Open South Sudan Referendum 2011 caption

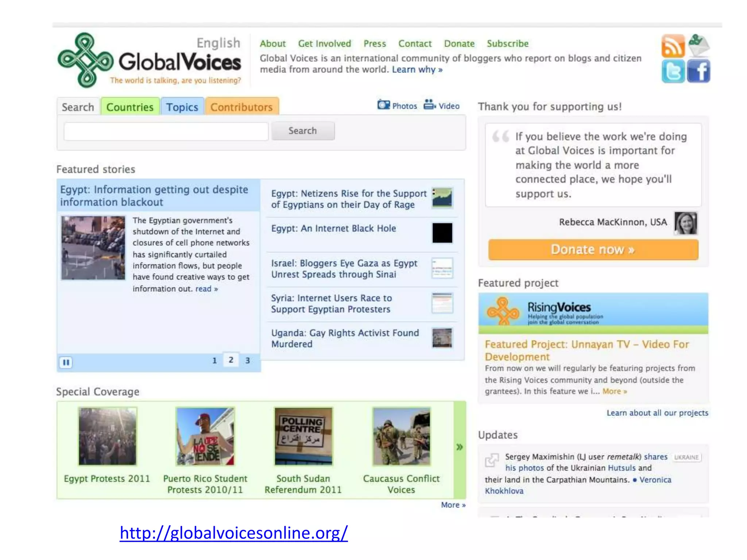click(303, 484)
